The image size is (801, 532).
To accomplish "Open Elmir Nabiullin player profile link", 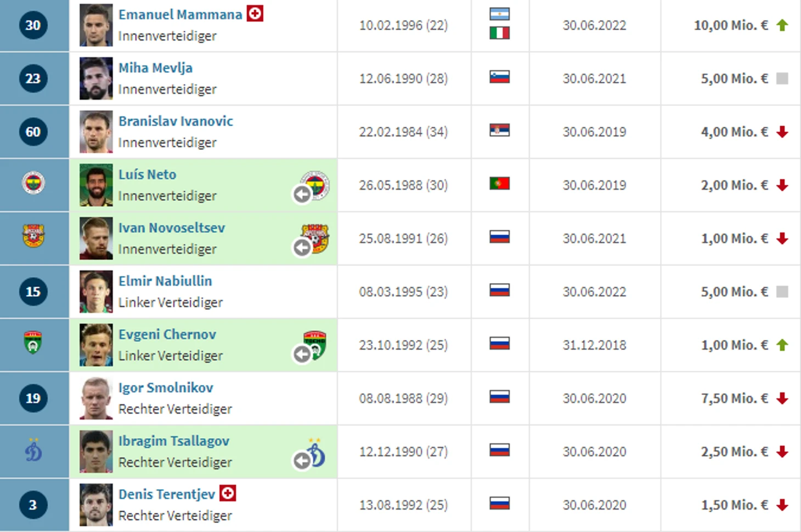I will coord(165,281).
